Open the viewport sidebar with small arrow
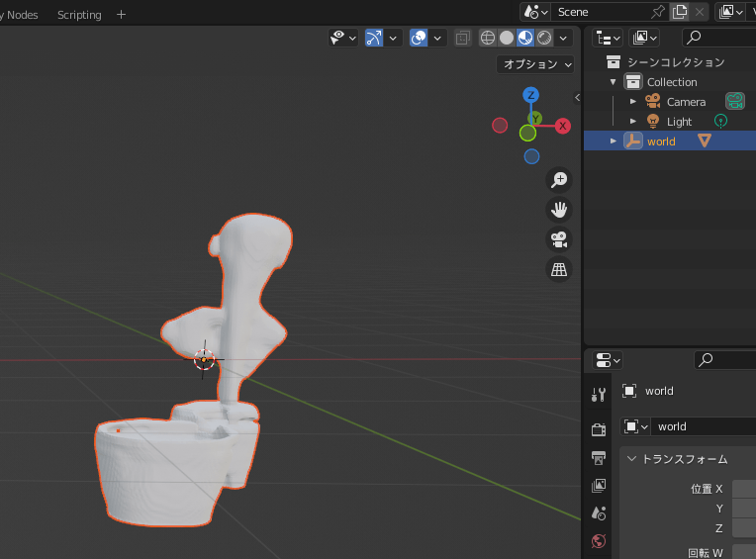The width and height of the screenshot is (756, 559). [577, 98]
